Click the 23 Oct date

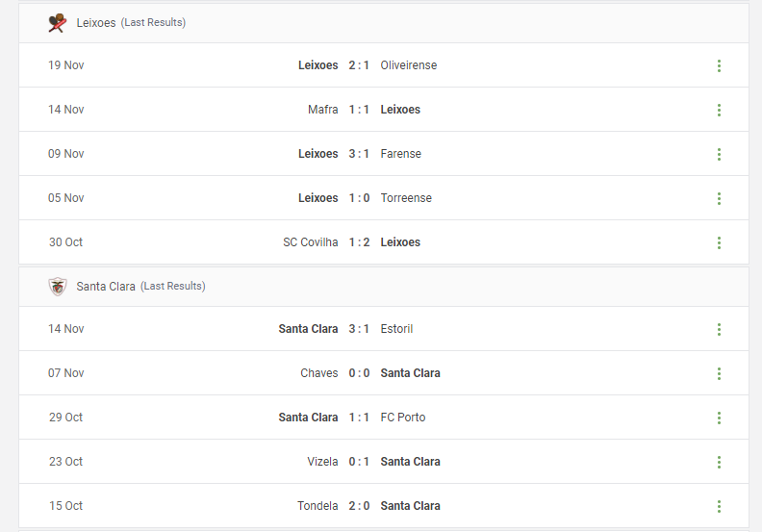point(66,462)
